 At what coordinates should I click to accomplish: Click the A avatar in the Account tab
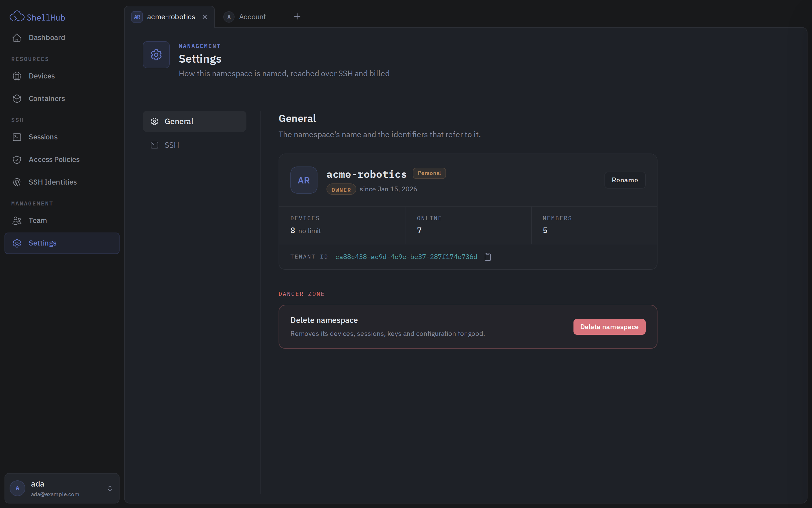[229, 17]
